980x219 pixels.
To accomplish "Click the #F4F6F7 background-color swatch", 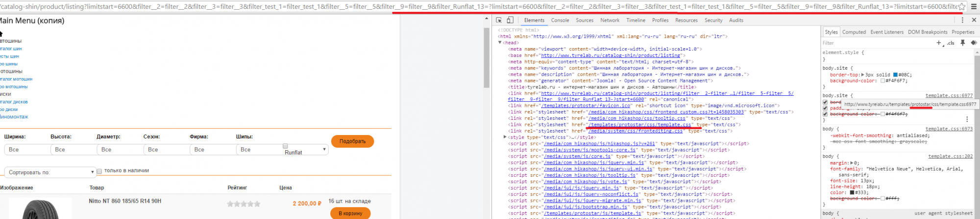I will coord(882,81).
